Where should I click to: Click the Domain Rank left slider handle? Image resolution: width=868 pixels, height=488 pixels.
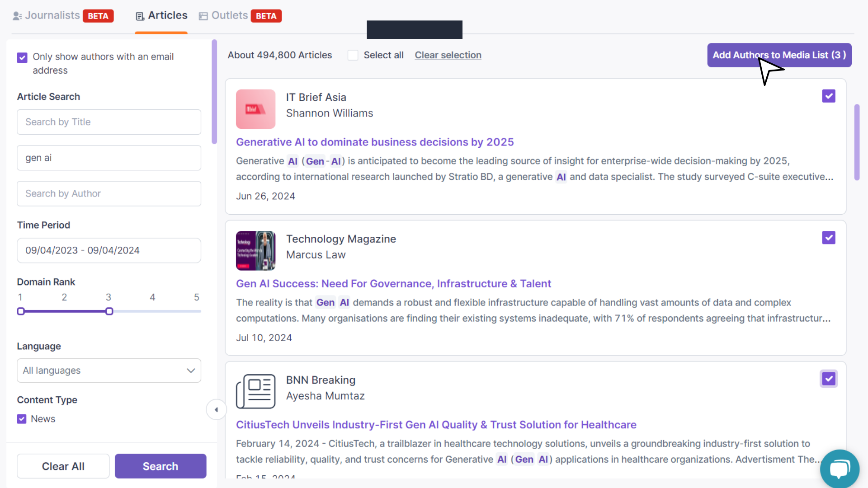point(21,311)
